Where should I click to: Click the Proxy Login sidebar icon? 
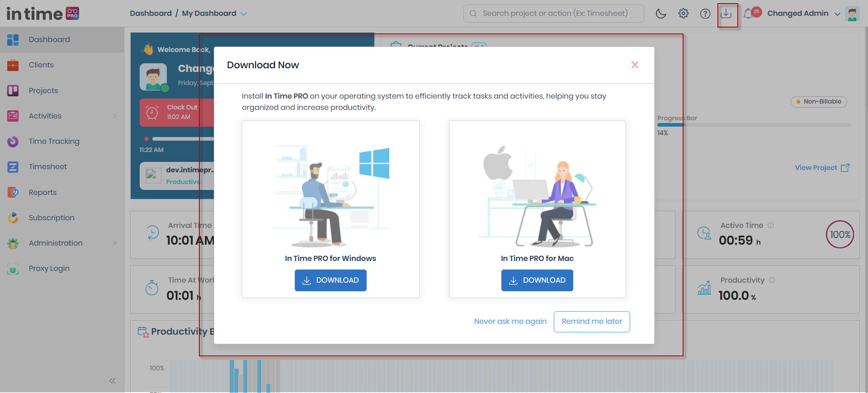13,269
